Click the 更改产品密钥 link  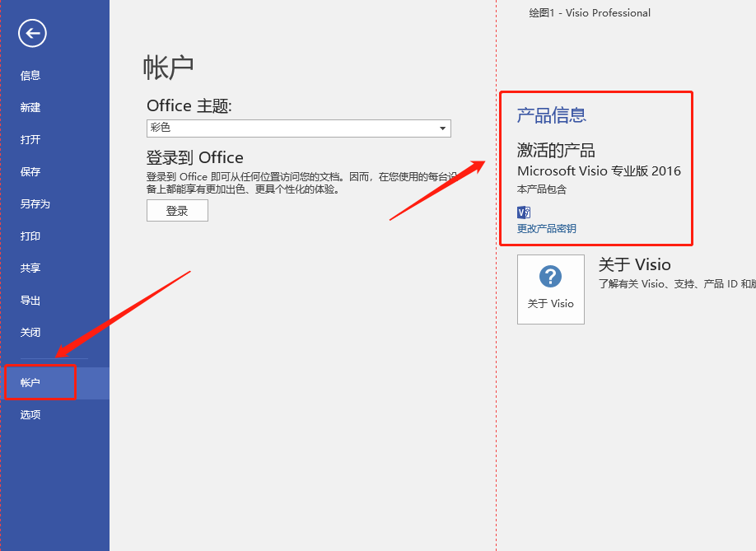tap(546, 228)
